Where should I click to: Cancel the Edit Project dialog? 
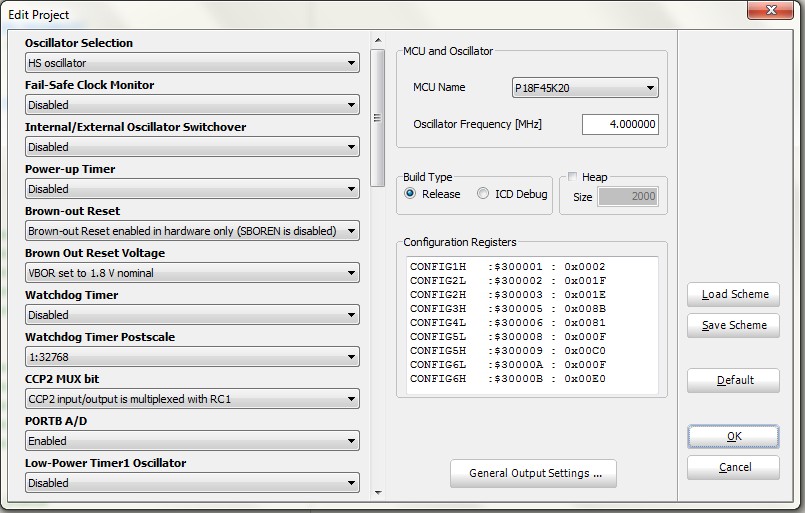(734, 467)
